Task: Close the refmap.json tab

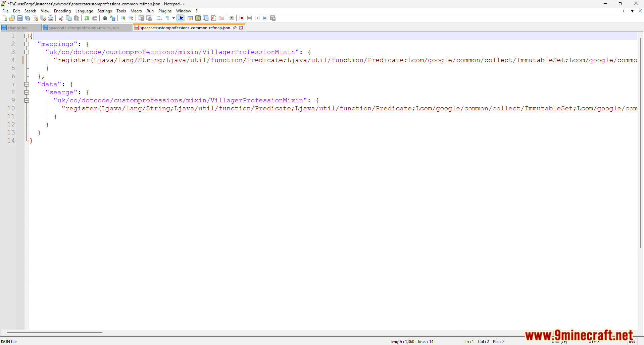Action: tap(241, 27)
